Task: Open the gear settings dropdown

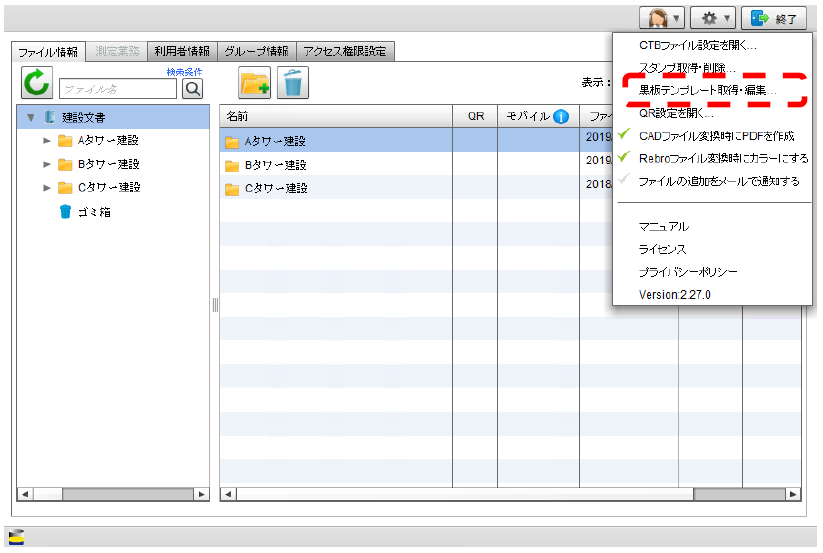Action: pos(717,18)
